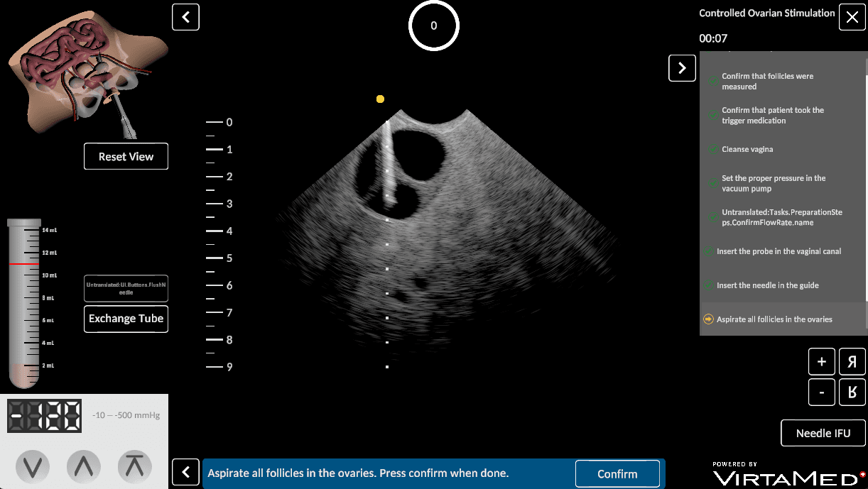Rotate the view using the lower flip icon

pyautogui.click(x=852, y=392)
